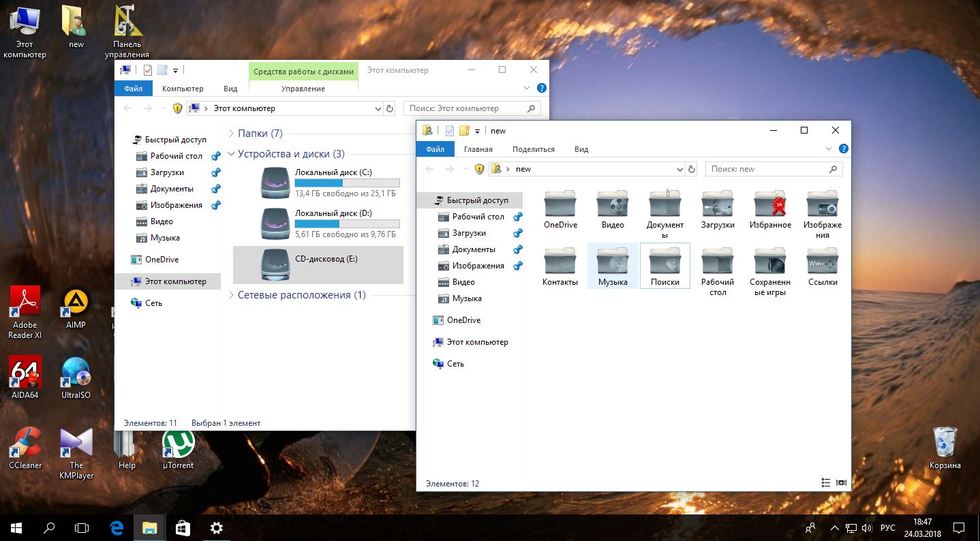Click the Файл button in new window

click(435, 149)
